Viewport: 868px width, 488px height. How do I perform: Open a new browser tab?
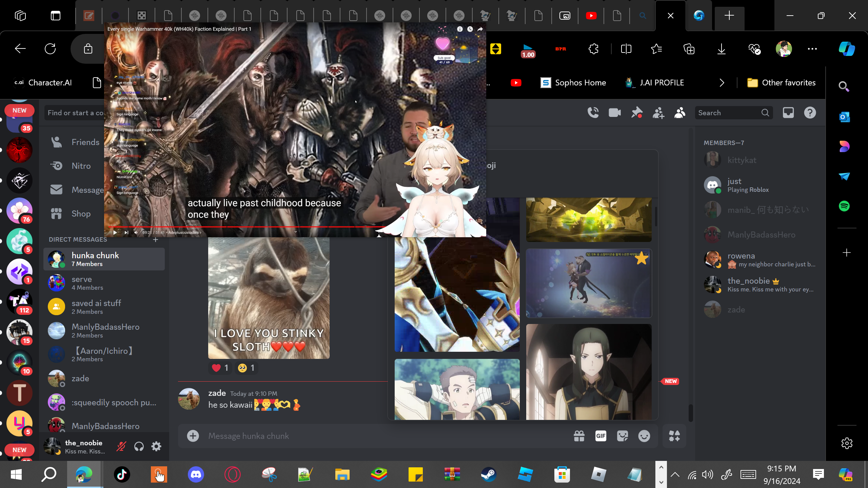tap(729, 16)
